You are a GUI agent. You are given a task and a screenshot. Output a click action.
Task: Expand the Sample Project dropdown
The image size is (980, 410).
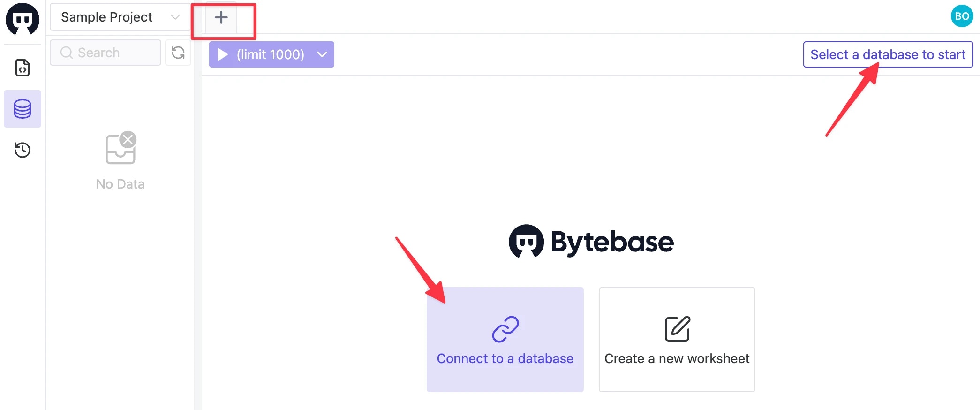click(120, 17)
